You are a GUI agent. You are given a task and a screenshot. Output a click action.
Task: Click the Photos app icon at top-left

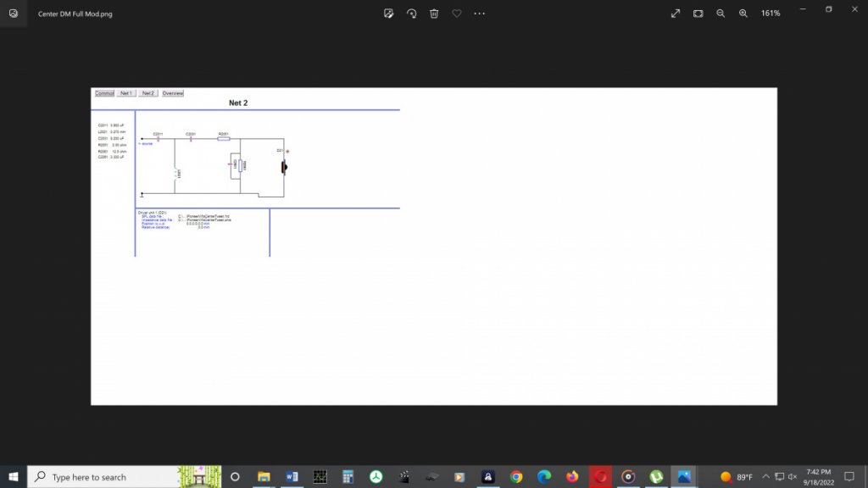[14, 14]
